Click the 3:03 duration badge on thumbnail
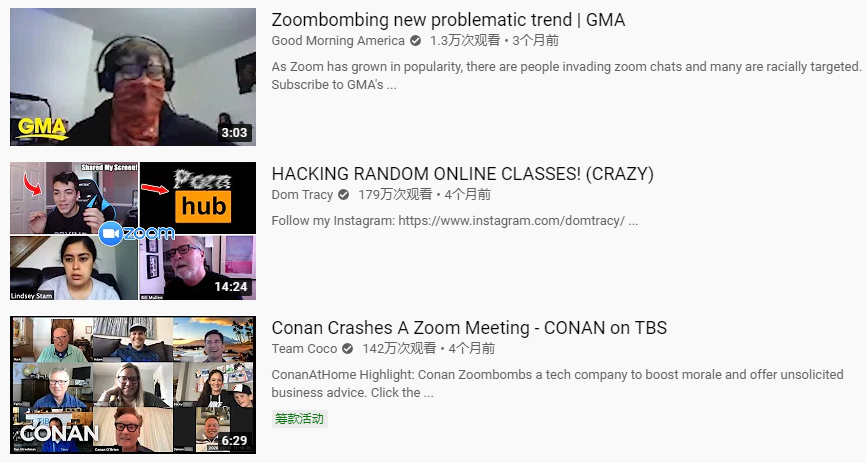The height and width of the screenshot is (463, 866). click(x=234, y=133)
